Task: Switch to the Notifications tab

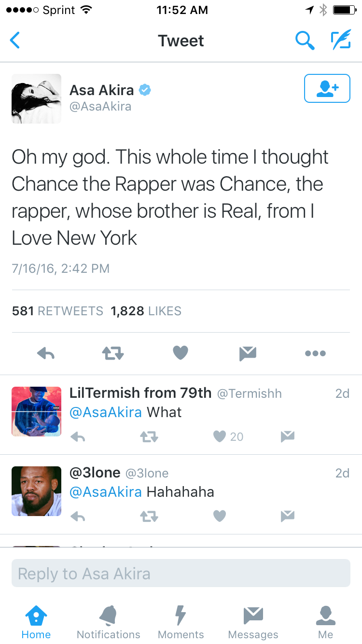Action: coord(108,623)
